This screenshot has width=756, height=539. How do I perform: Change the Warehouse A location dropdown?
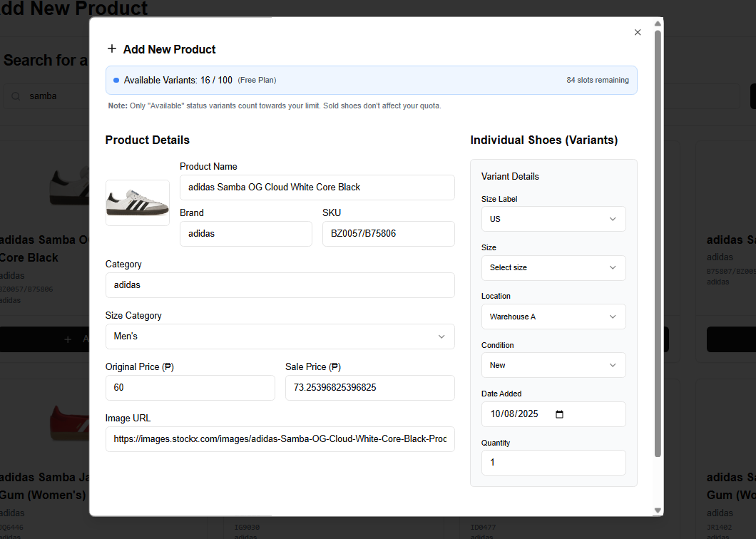pos(553,317)
